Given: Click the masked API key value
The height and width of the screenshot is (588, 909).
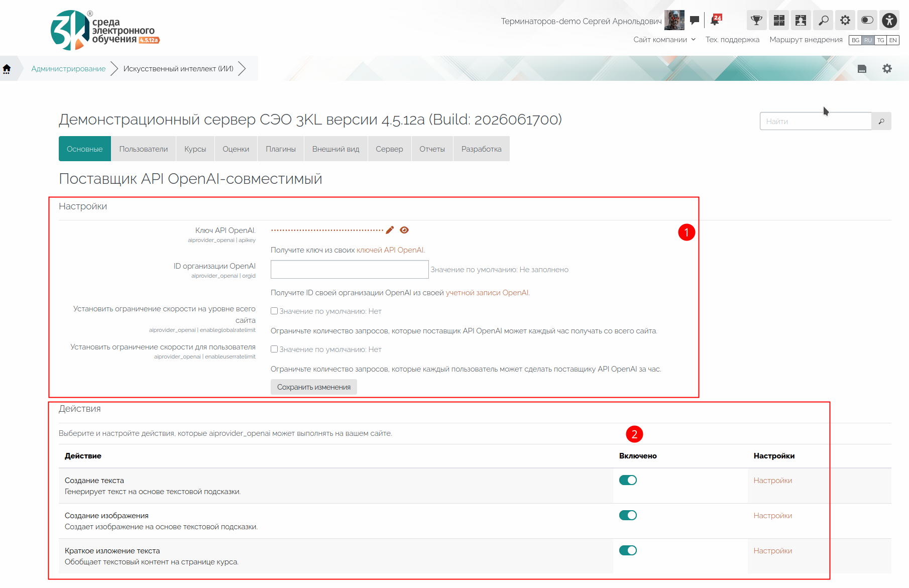Looking at the screenshot, I should [327, 230].
